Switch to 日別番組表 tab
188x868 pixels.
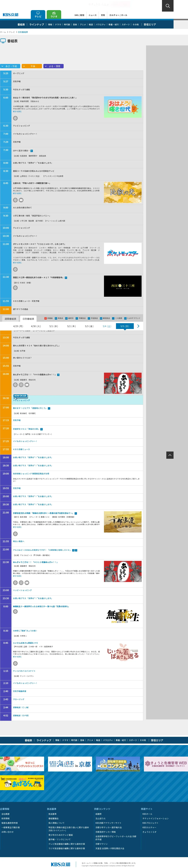(x=28, y=319)
